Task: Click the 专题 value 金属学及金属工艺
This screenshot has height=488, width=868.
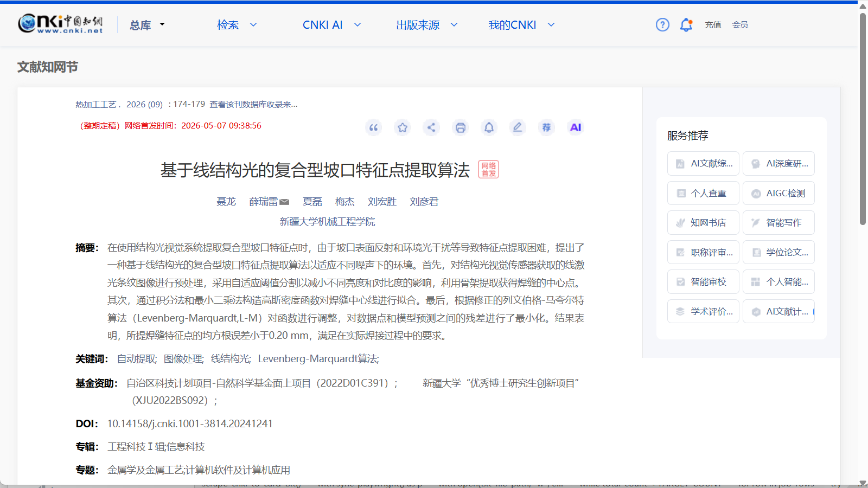Action: (x=145, y=470)
